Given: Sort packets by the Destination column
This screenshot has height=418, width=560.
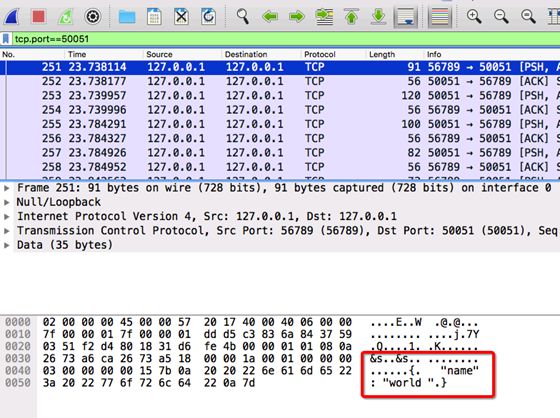Looking at the screenshot, I should tap(261, 54).
